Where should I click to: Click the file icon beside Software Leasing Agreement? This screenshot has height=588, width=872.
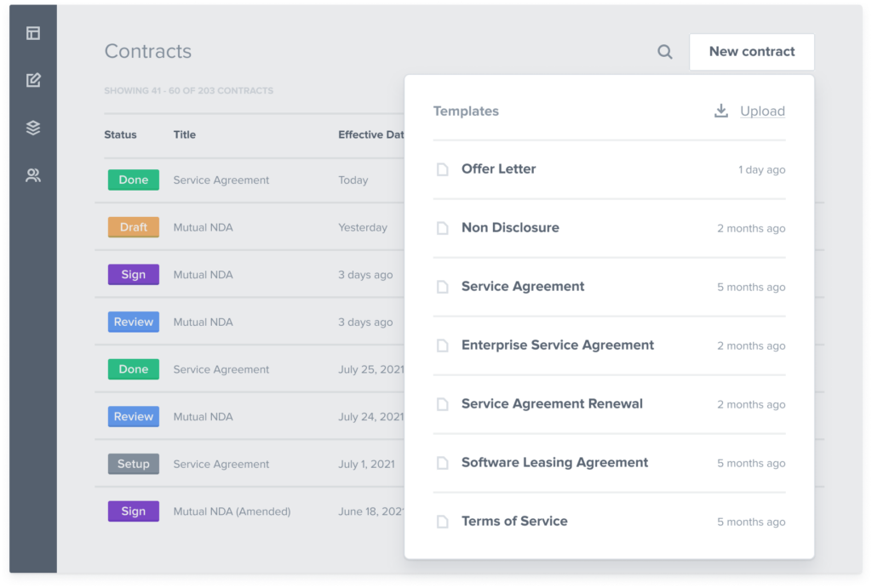pyautogui.click(x=443, y=462)
